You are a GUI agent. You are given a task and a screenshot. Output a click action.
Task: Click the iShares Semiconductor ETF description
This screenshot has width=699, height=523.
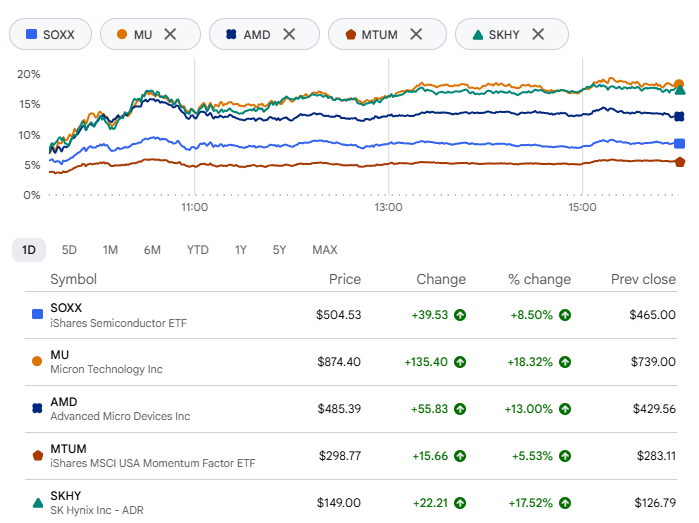click(119, 323)
